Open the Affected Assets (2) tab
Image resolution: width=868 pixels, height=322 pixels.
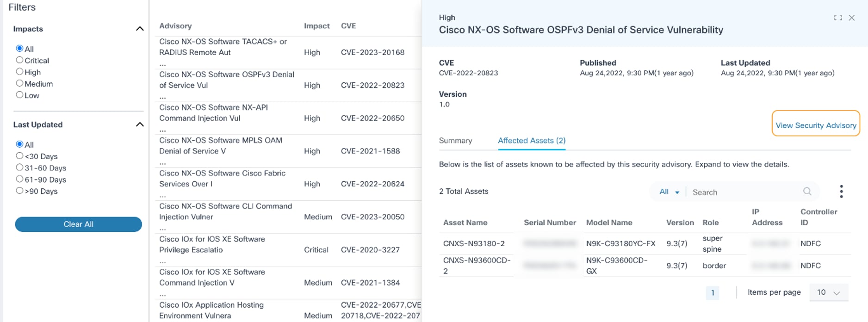click(x=532, y=141)
